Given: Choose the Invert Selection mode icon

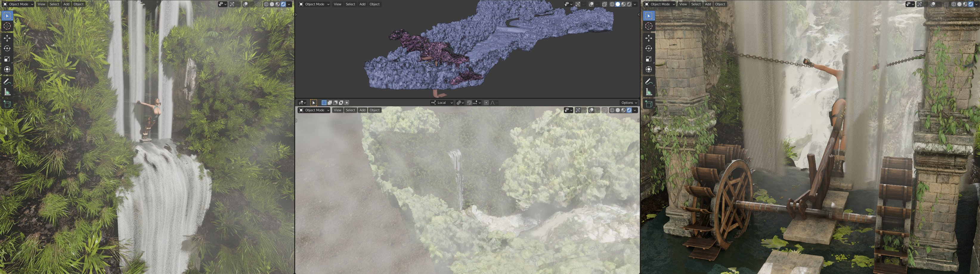Looking at the screenshot, I should [341, 102].
